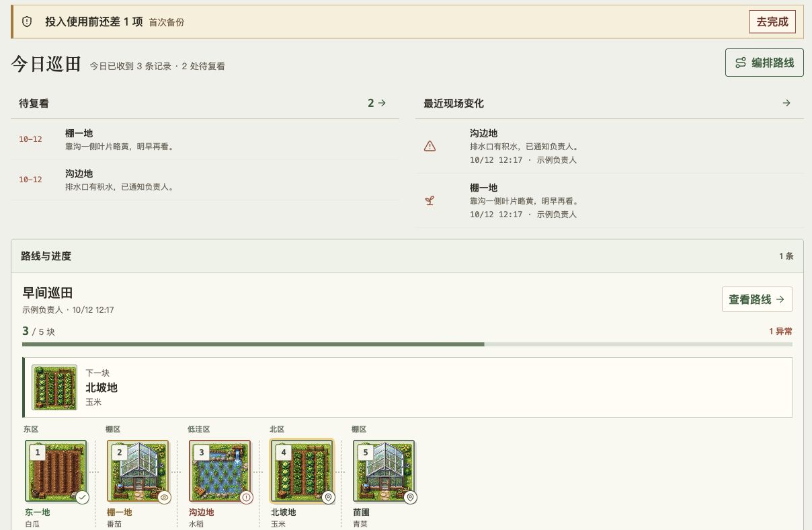This screenshot has width=812, height=530.
Task: Open the 待复看 count link showing 2
Action: 376,103
